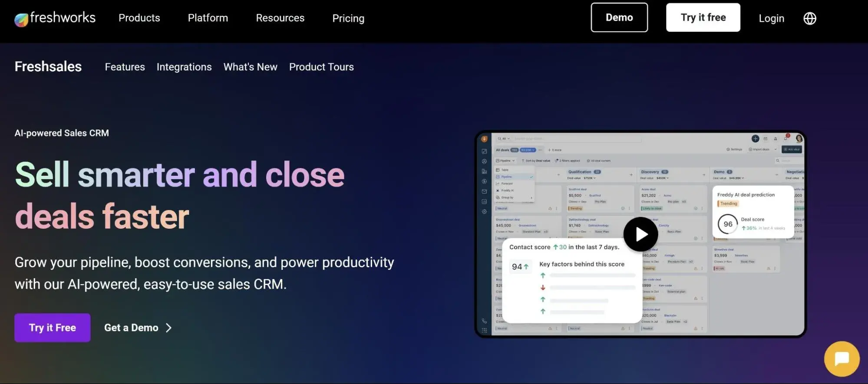Expand the Platform navigation menu

(x=208, y=18)
